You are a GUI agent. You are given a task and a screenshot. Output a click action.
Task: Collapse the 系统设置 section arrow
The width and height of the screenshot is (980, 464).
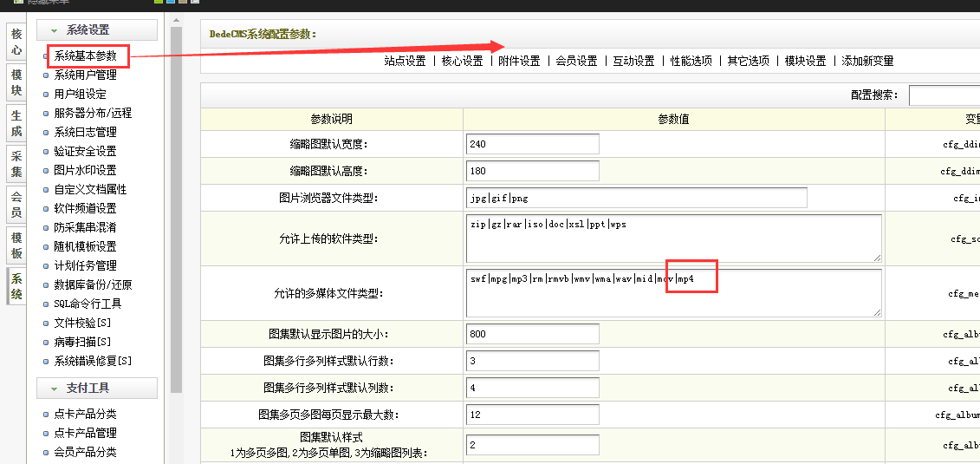point(55,30)
